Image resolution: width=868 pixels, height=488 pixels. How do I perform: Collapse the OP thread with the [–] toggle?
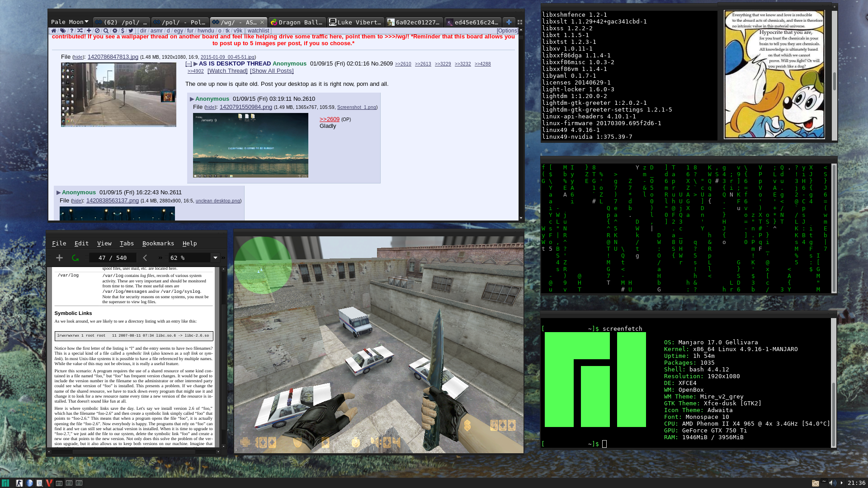(189, 64)
